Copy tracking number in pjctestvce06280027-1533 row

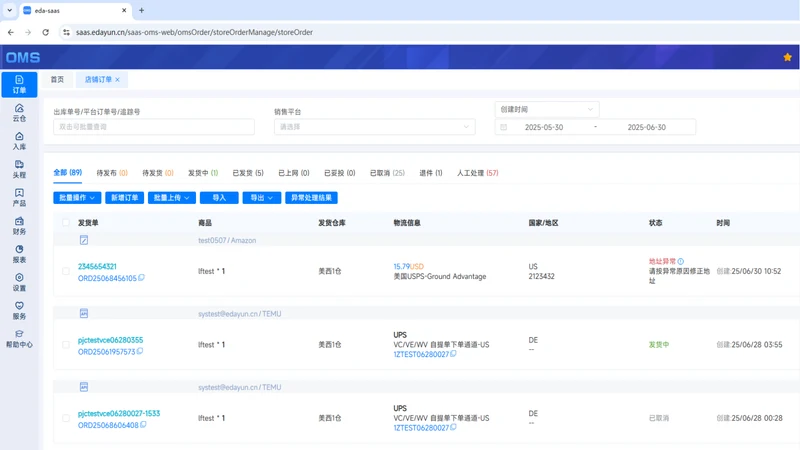click(x=453, y=427)
